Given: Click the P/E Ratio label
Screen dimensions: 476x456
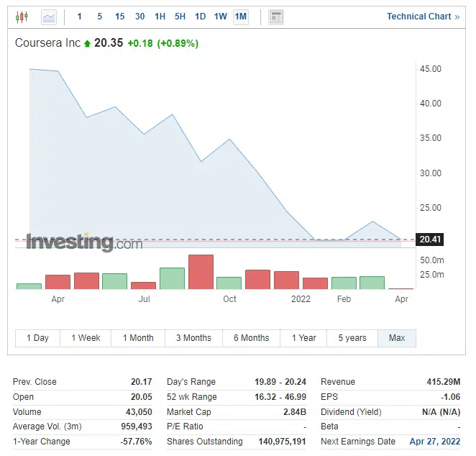Looking at the screenshot, I should click(x=185, y=427).
